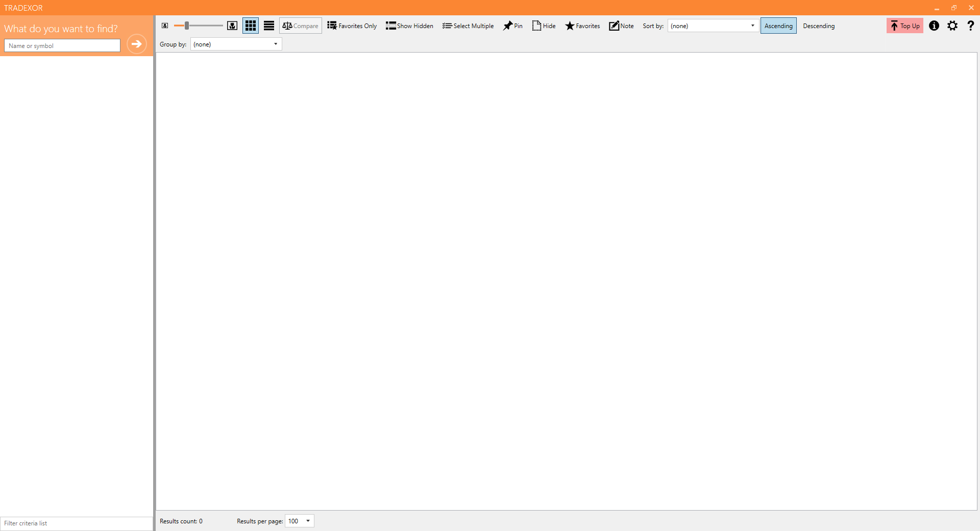Screen dimensions: 980x531
Task: Click the Filter criteria list field
Action: click(x=77, y=523)
